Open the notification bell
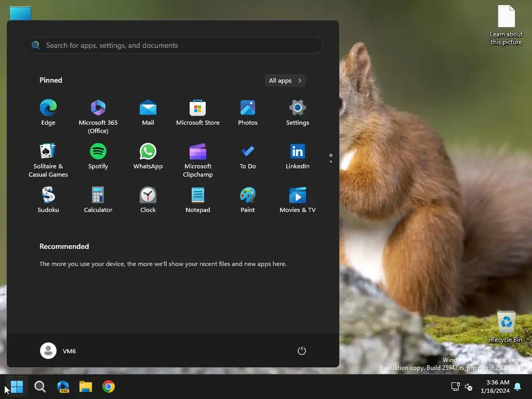 tap(518, 387)
